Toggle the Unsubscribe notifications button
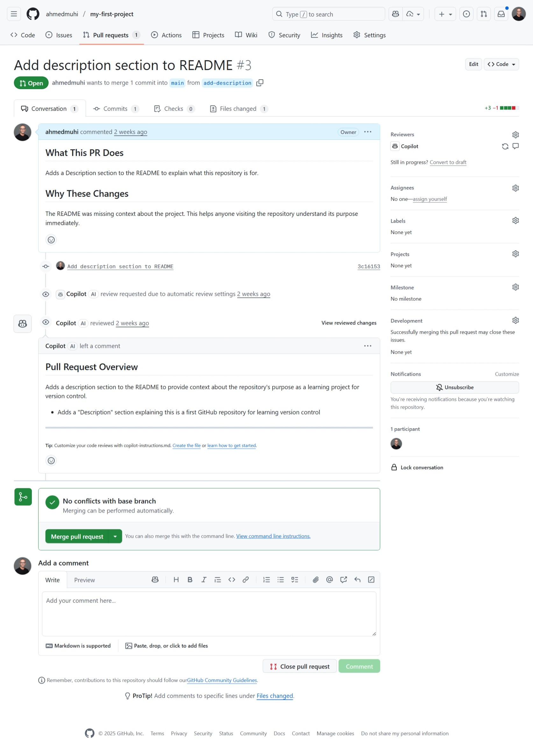The height and width of the screenshot is (756, 533). [454, 387]
